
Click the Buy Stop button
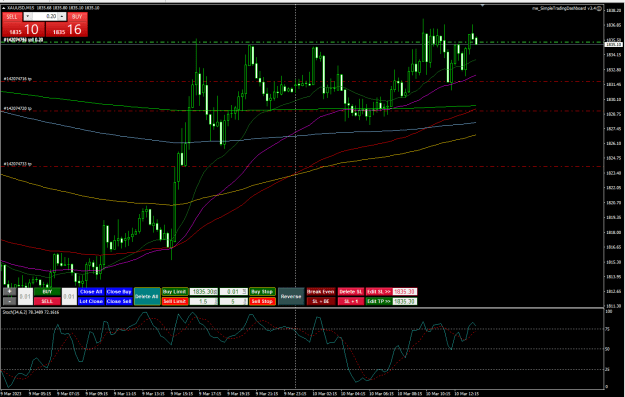click(x=262, y=292)
